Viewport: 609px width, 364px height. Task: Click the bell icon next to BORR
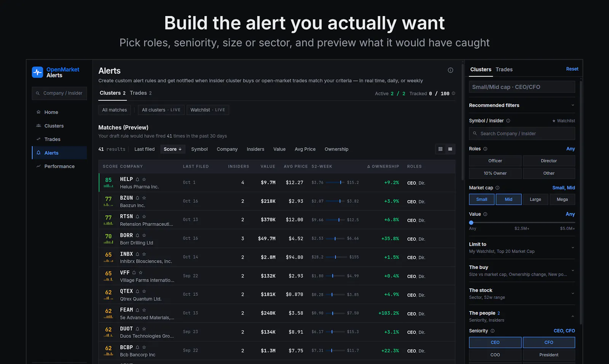[x=137, y=235]
